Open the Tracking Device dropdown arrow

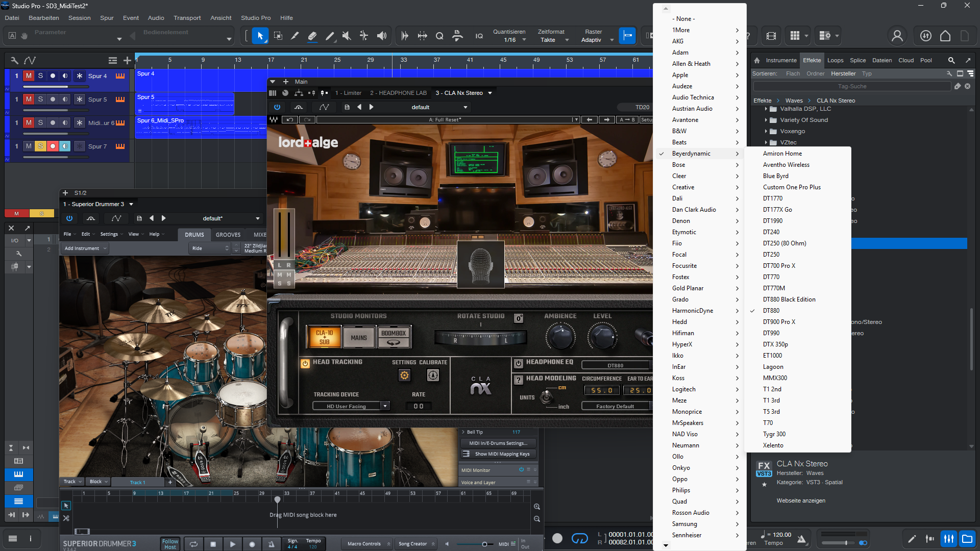[x=385, y=406]
